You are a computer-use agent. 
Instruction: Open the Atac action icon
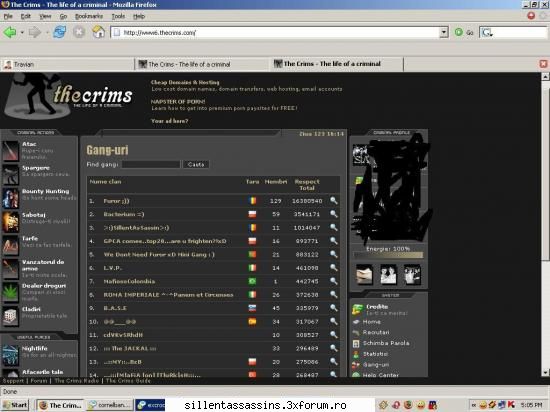pyautogui.click(x=10, y=151)
